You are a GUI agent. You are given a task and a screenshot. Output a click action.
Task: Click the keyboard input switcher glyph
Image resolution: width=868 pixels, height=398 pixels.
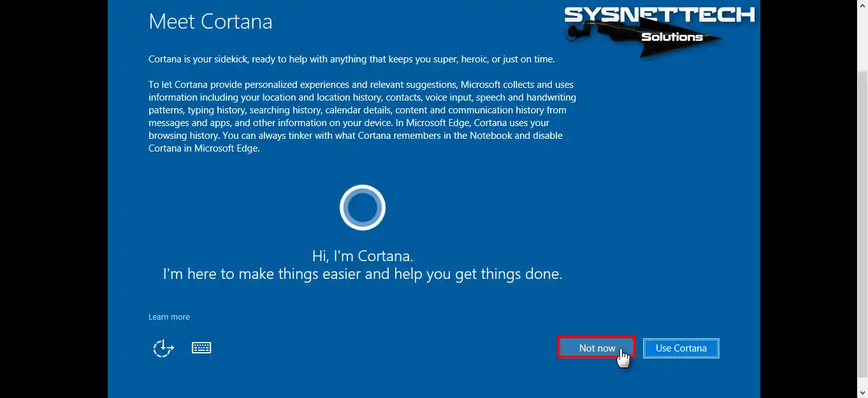(x=201, y=347)
